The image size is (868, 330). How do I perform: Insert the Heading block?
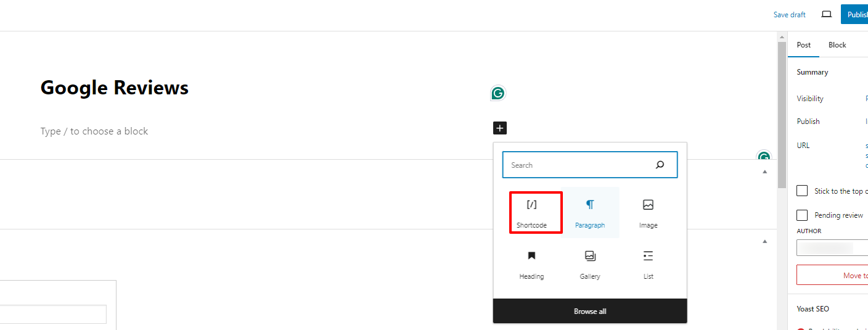[x=531, y=264]
